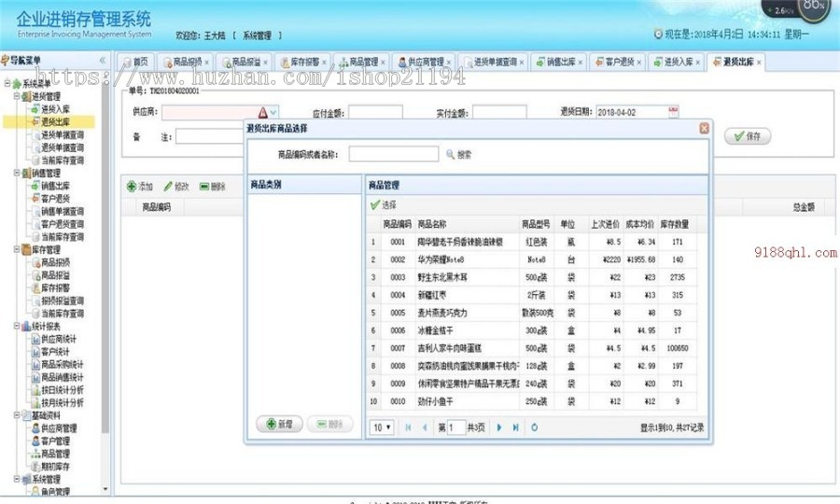Refresh the product grid
The height and width of the screenshot is (504, 840).
point(534,427)
